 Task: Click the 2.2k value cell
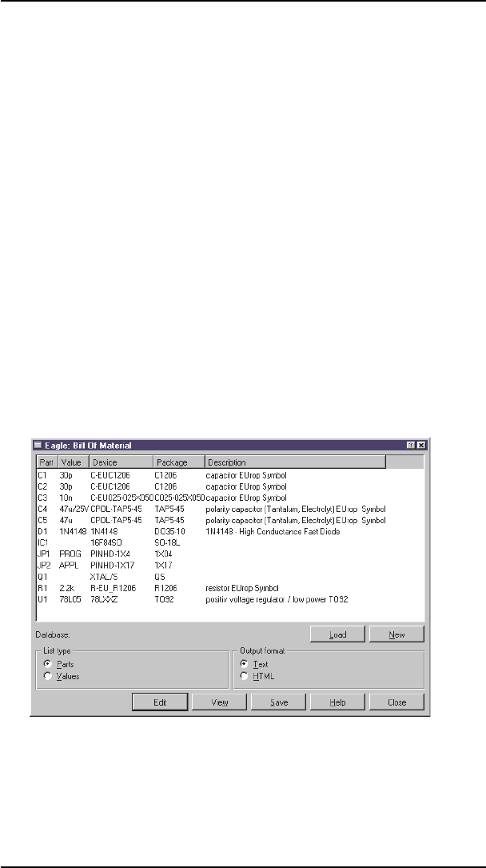click(67, 587)
